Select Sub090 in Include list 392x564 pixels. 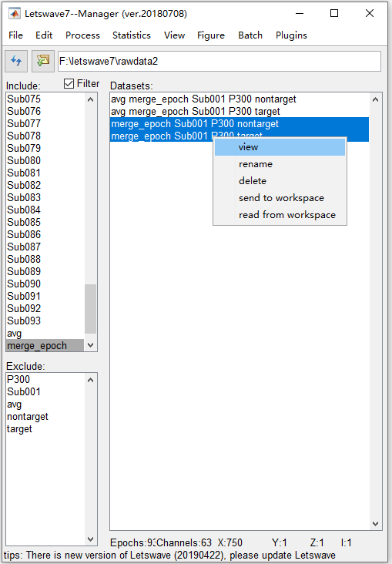tap(45, 284)
